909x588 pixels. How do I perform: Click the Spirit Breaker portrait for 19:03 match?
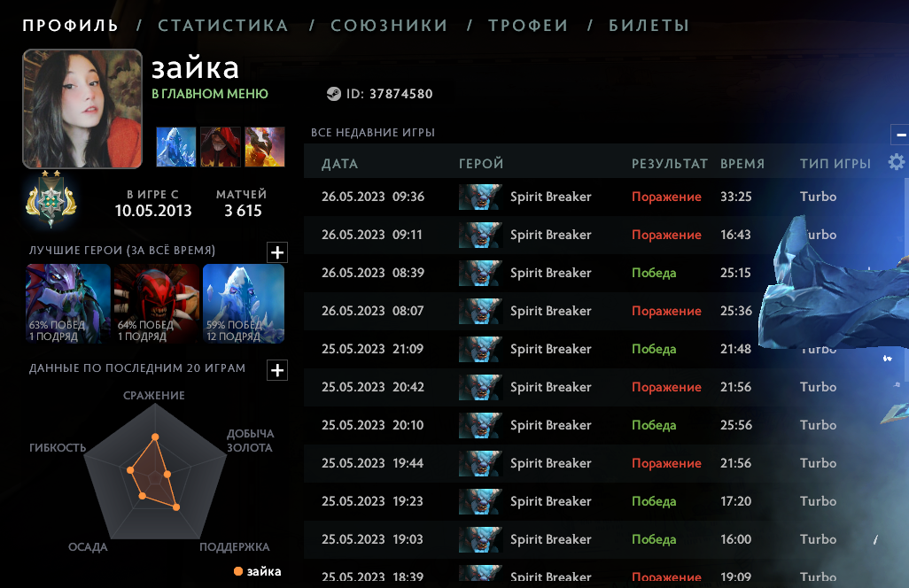click(480, 539)
